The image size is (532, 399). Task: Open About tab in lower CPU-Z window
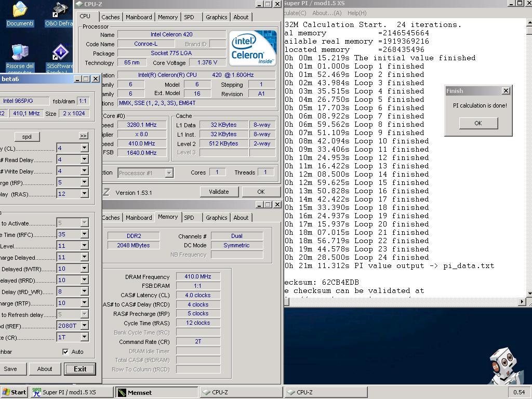(x=241, y=218)
